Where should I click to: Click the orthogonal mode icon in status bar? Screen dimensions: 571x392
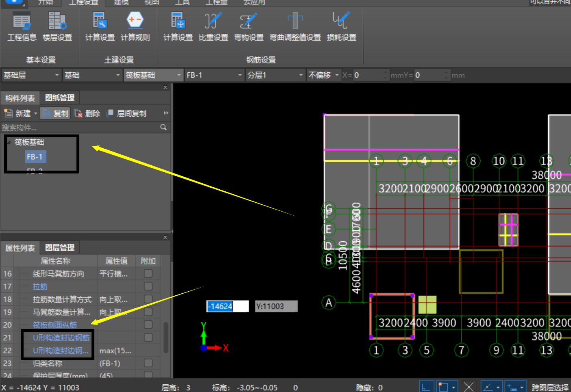426,386
